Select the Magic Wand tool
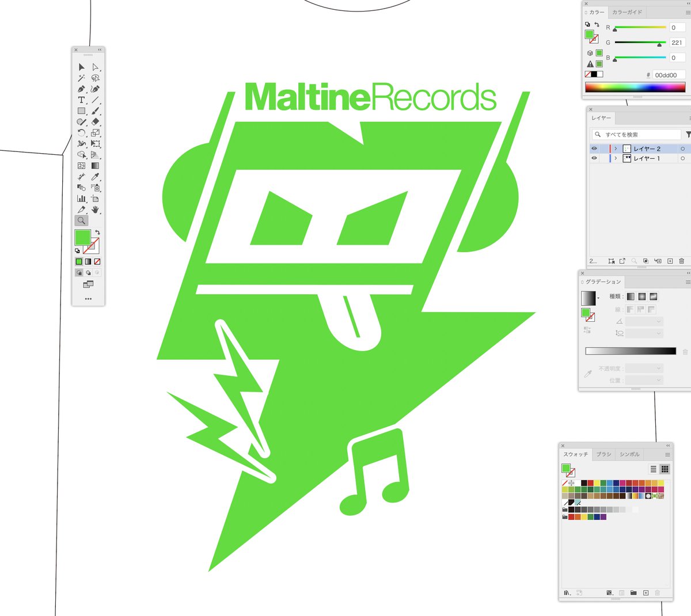 click(81, 78)
